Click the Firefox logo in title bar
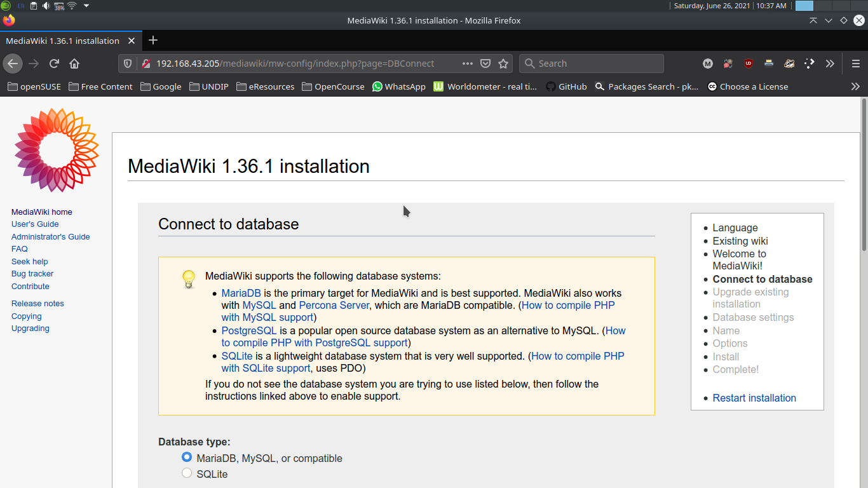This screenshot has height=488, width=868. click(9, 20)
